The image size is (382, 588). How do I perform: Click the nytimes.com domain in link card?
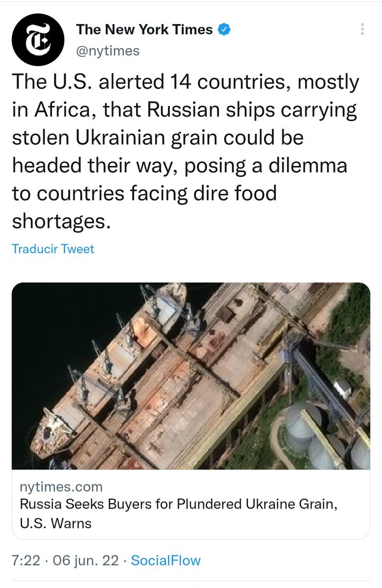pyautogui.click(x=61, y=487)
